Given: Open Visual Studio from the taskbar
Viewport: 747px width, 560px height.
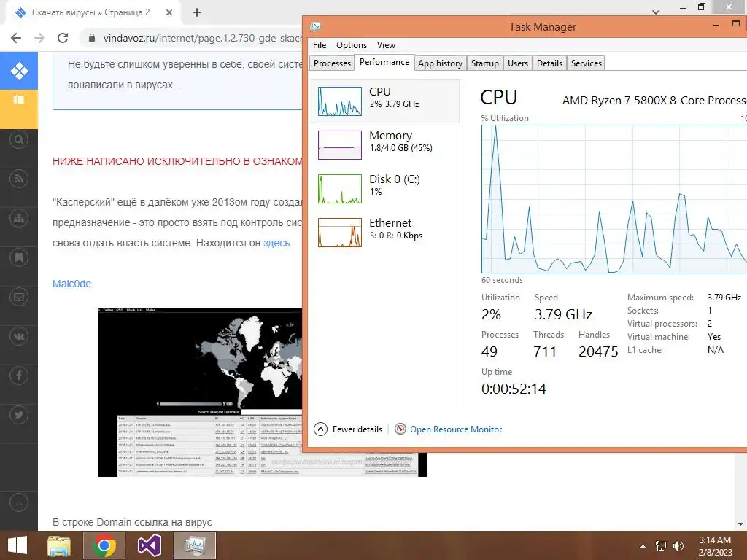Looking at the screenshot, I should [x=149, y=545].
